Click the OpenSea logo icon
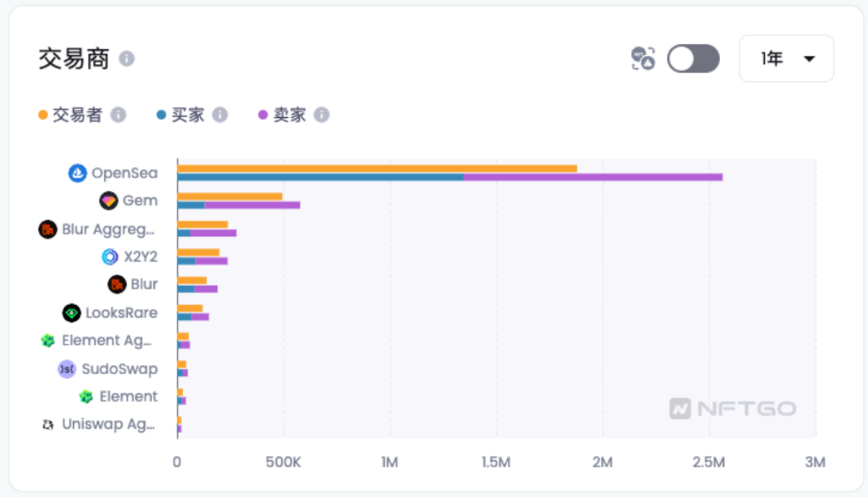This screenshot has width=868, height=497. click(x=77, y=173)
